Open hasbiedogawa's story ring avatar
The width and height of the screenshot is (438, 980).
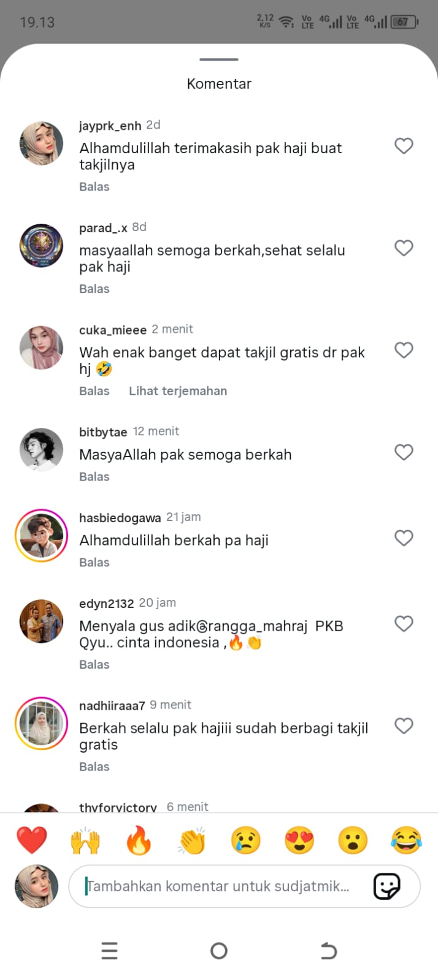(41, 536)
